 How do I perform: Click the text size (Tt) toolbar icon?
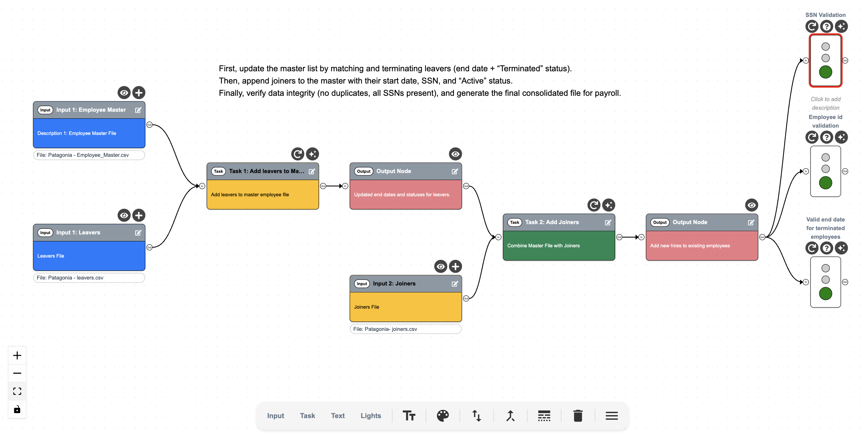pyautogui.click(x=409, y=415)
